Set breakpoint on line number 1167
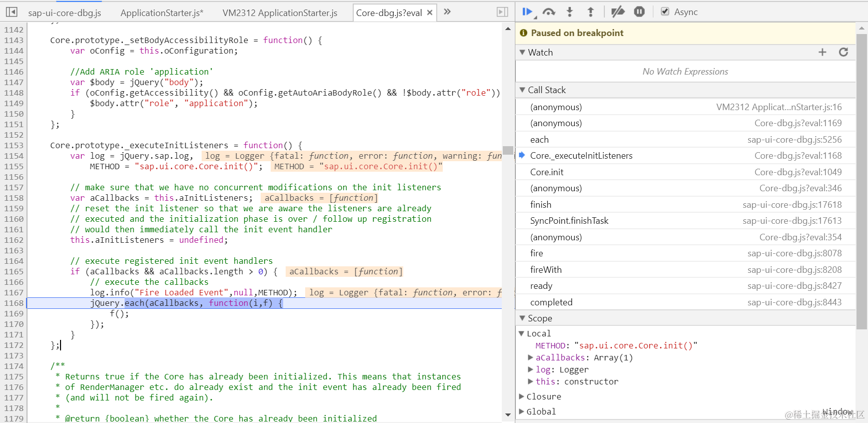This screenshot has width=868, height=423. pyautogui.click(x=14, y=293)
